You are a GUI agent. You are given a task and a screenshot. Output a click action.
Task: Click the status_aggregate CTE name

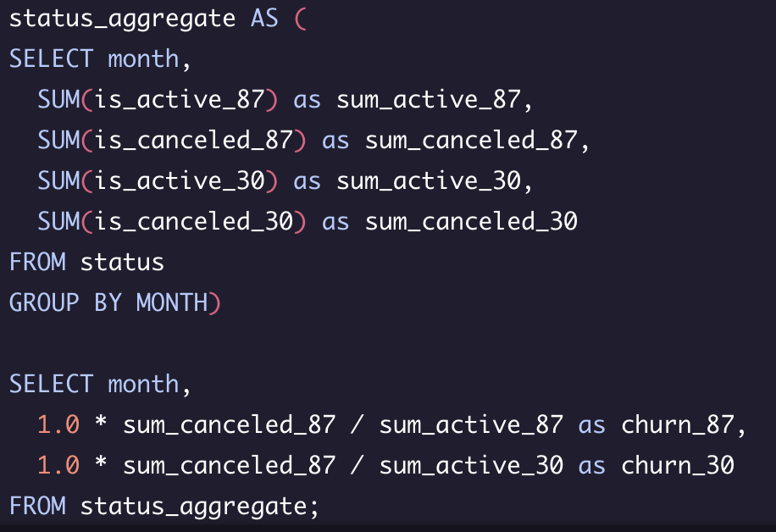(122, 19)
